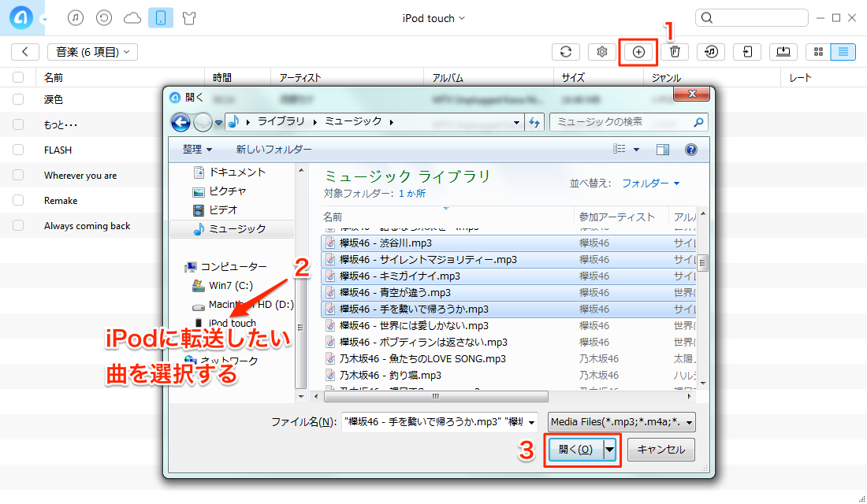
Task: Open the file name combo box dropdown
Action: 530,423
